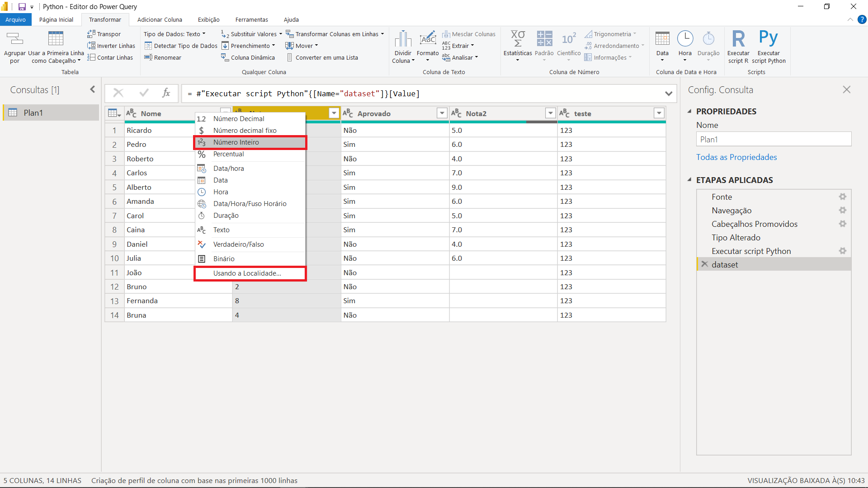The height and width of the screenshot is (488, 868).
Task: Click the fx formula icon
Action: (x=166, y=93)
